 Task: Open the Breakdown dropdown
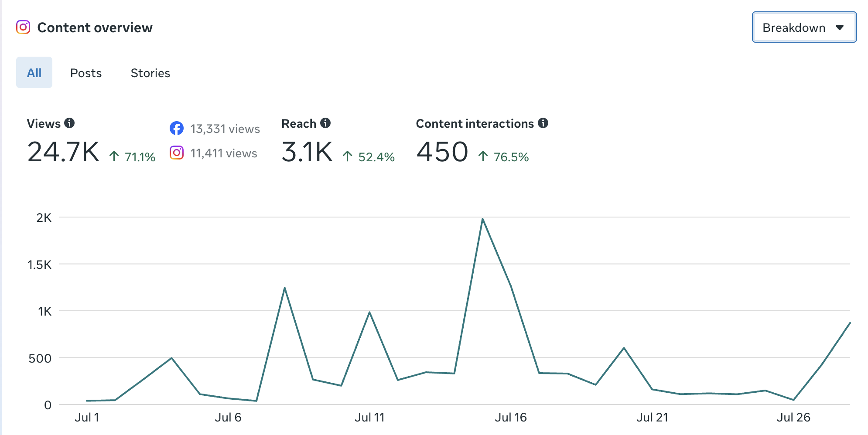804,27
